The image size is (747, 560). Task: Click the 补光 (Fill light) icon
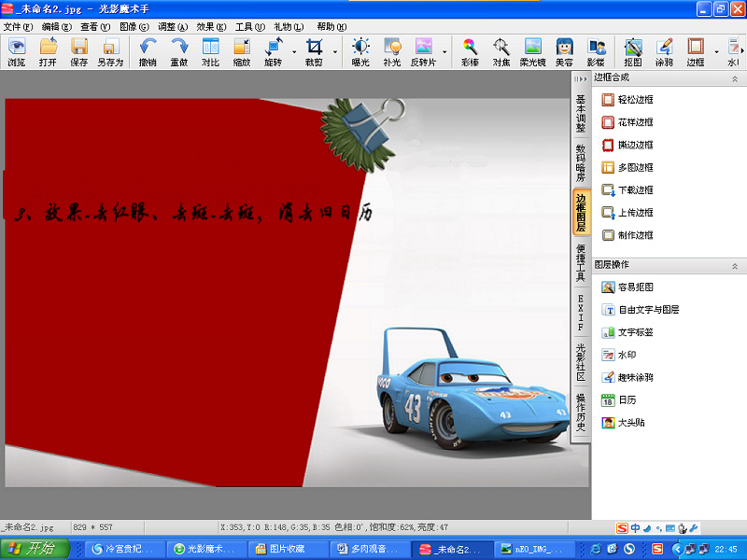tap(392, 52)
